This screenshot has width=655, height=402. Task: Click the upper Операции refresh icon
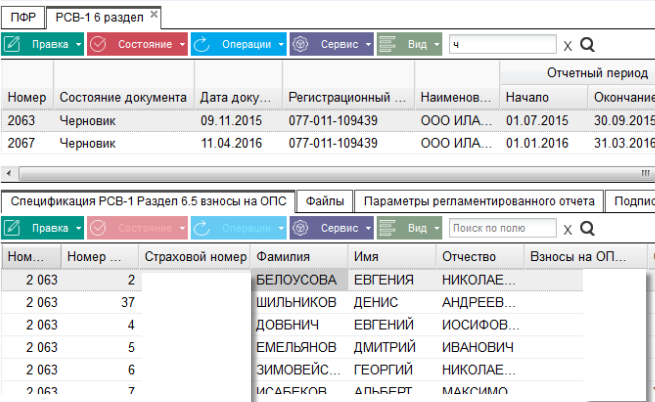coord(202,44)
